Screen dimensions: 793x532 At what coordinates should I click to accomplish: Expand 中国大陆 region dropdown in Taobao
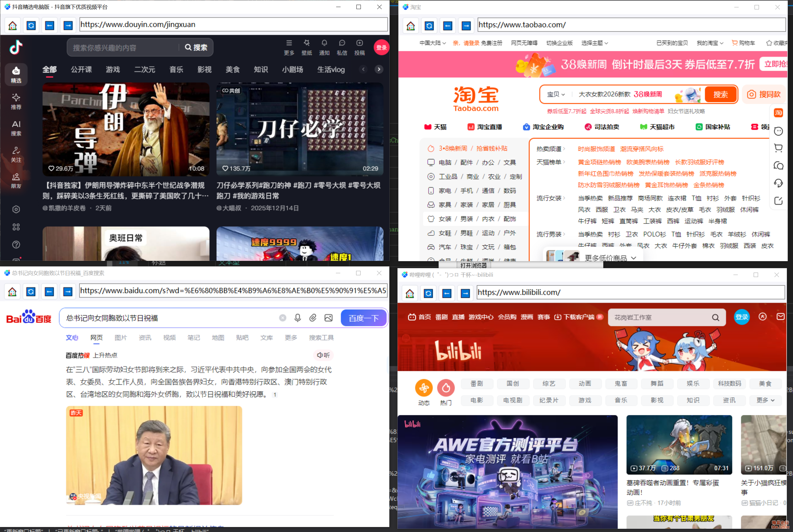(433, 43)
